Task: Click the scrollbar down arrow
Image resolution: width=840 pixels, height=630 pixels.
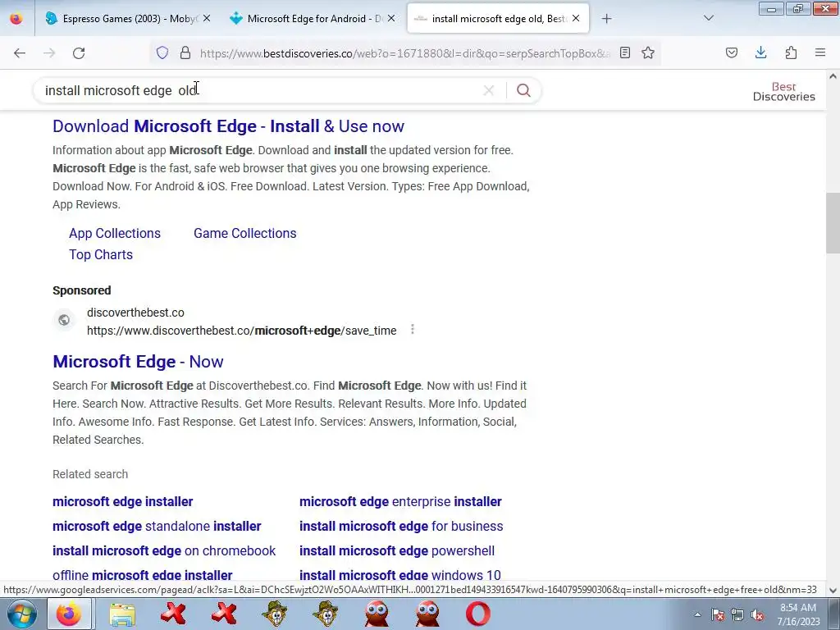Action: click(833, 591)
